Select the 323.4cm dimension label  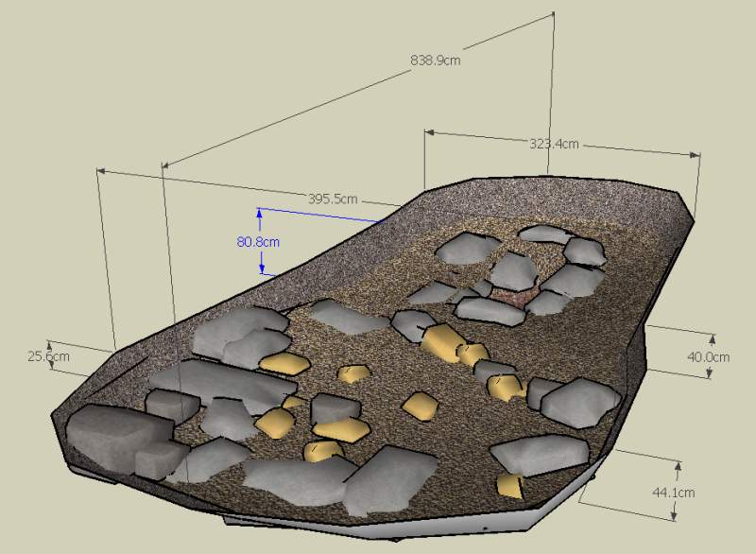coord(554,144)
